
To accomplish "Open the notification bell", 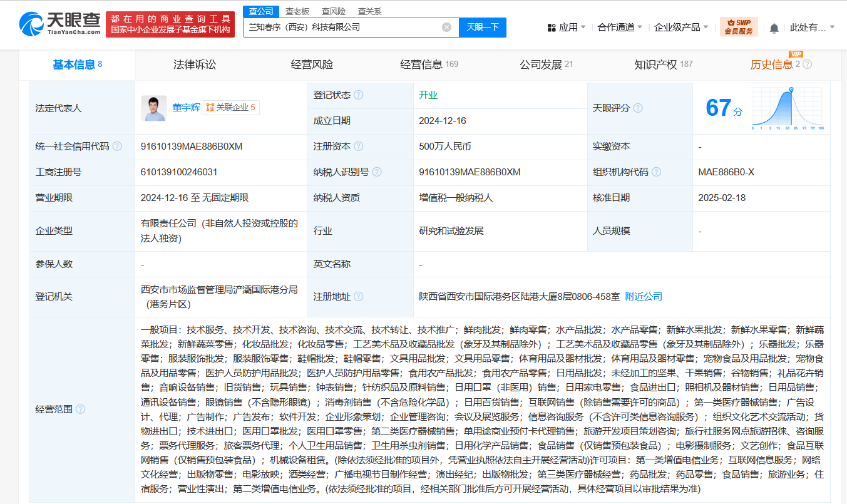I will pos(774,28).
